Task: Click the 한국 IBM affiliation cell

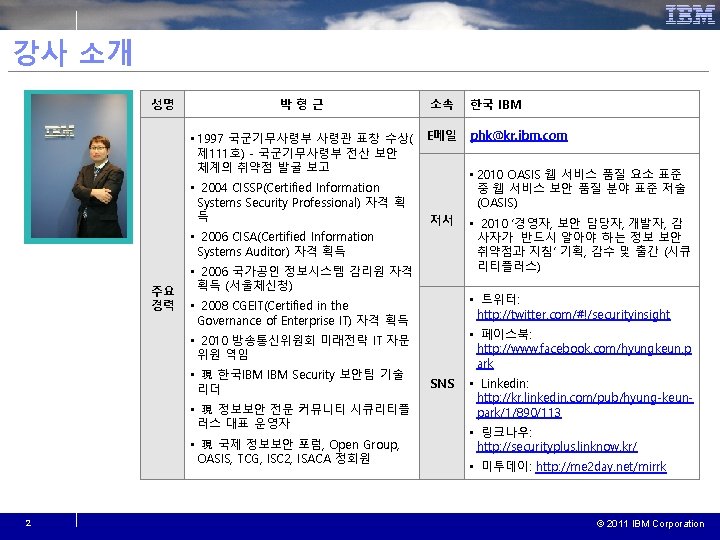Action: pyautogui.click(x=582, y=104)
